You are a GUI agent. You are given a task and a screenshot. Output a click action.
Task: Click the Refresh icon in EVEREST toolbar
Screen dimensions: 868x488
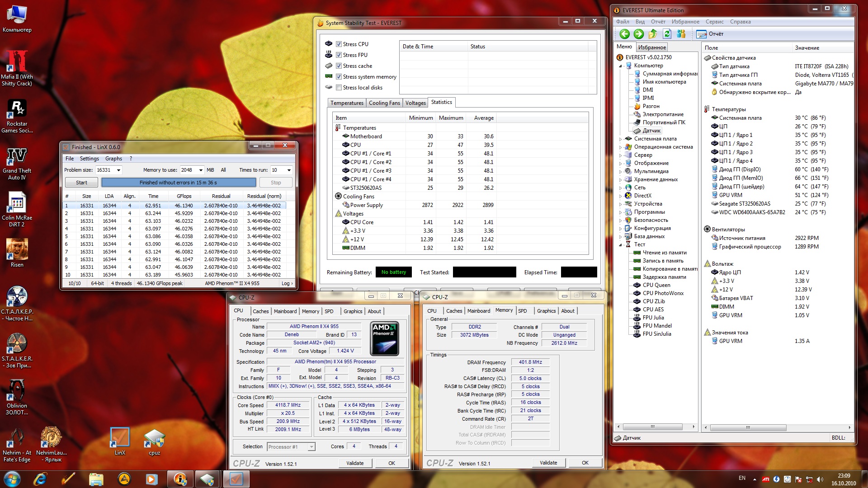(667, 34)
